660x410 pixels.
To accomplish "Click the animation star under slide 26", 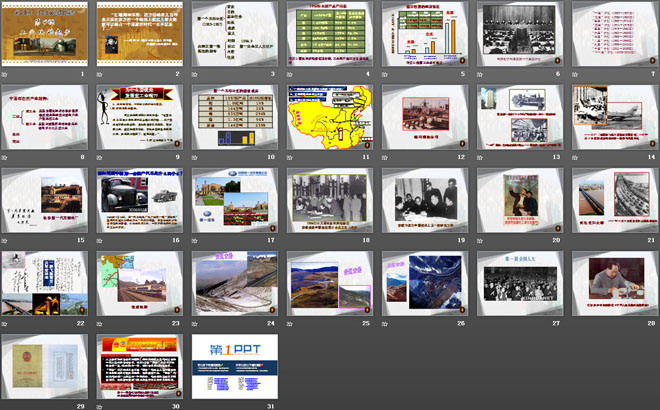I will click(385, 324).
